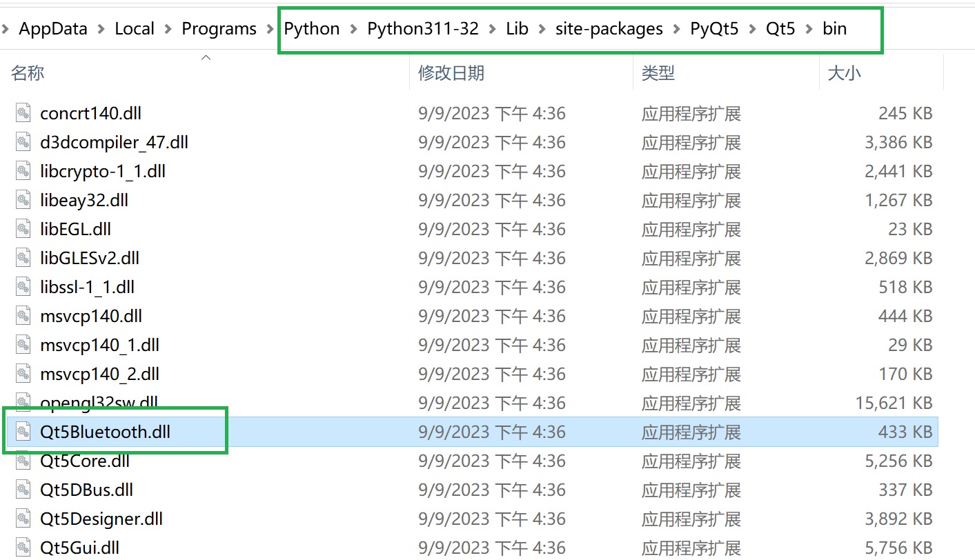Image resolution: width=975 pixels, height=560 pixels.
Task: Select the file named libEGL.dll
Action: (x=76, y=229)
